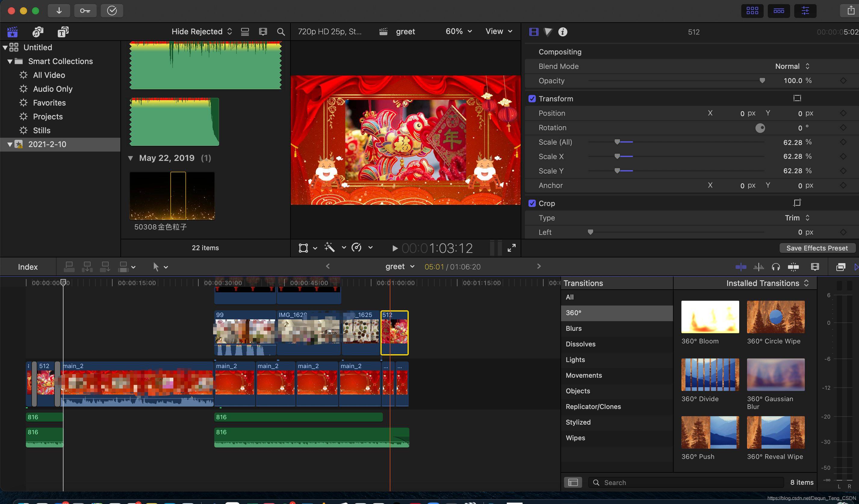Open the Photos and Audio sidebar
The height and width of the screenshot is (504, 859).
[x=38, y=32]
